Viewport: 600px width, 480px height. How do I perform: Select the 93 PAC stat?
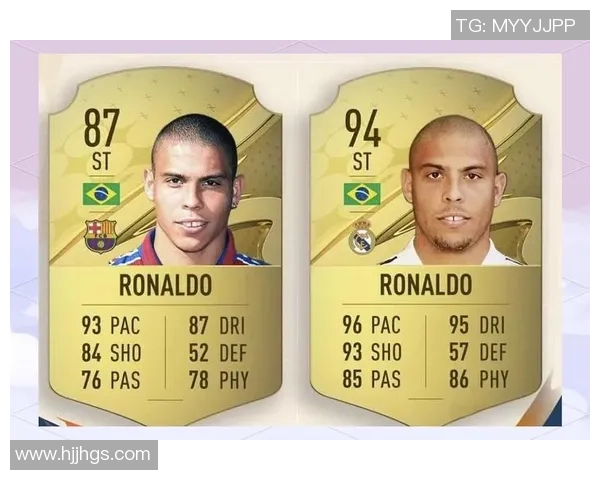[x=111, y=325]
